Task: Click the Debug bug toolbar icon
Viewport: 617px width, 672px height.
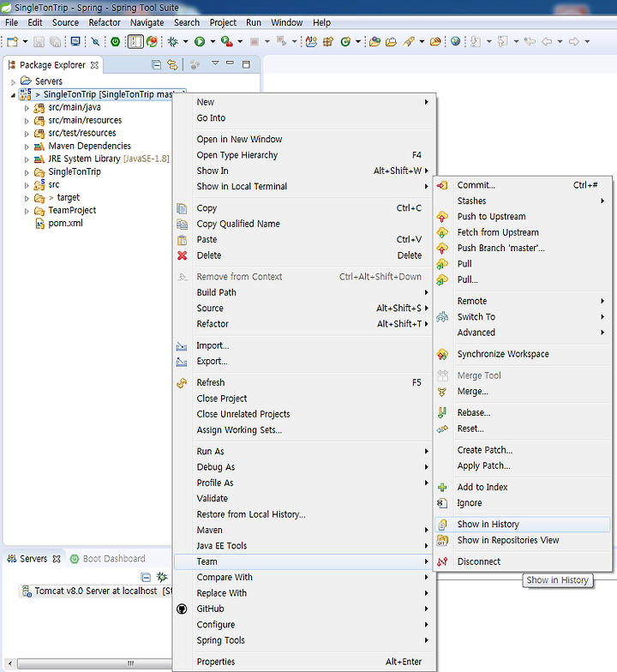Action: [x=173, y=41]
